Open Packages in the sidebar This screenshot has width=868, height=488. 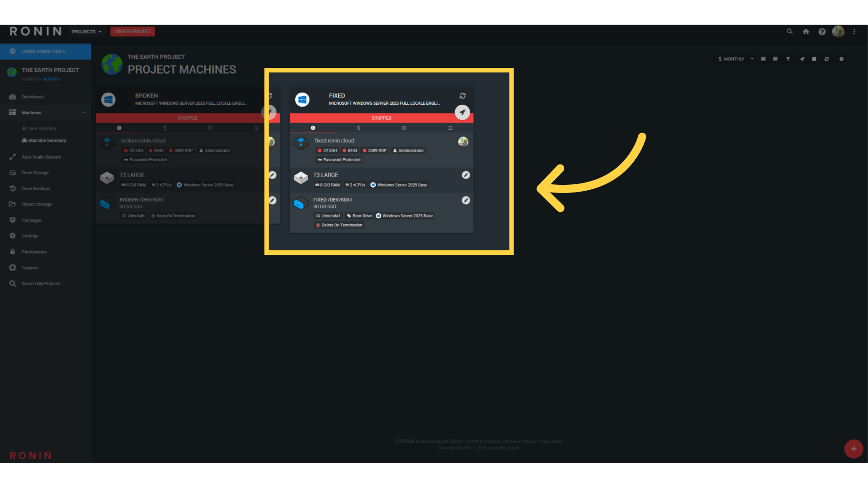[x=32, y=220]
